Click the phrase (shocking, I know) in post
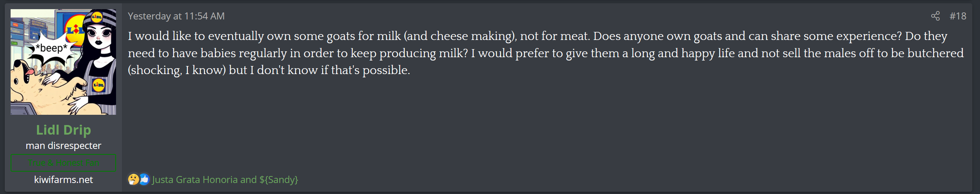Screen dimensions: 980x194 coord(177,70)
